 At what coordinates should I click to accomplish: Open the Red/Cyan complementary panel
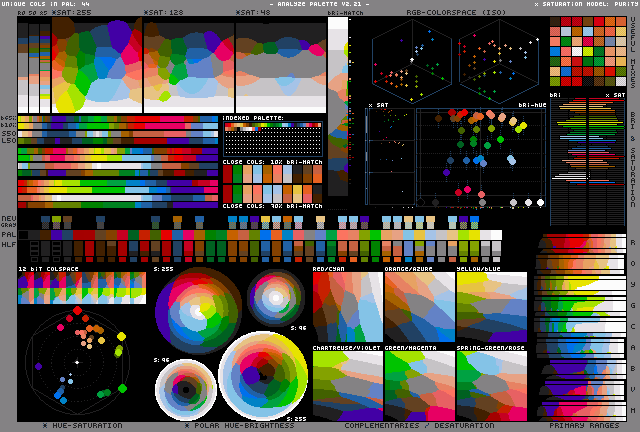point(348,307)
